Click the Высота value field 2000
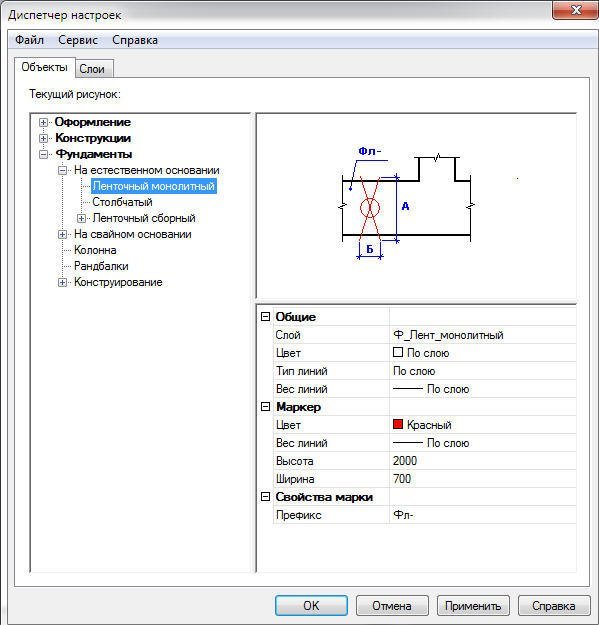Screen dimensions: 599x625 click(x=483, y=461)
